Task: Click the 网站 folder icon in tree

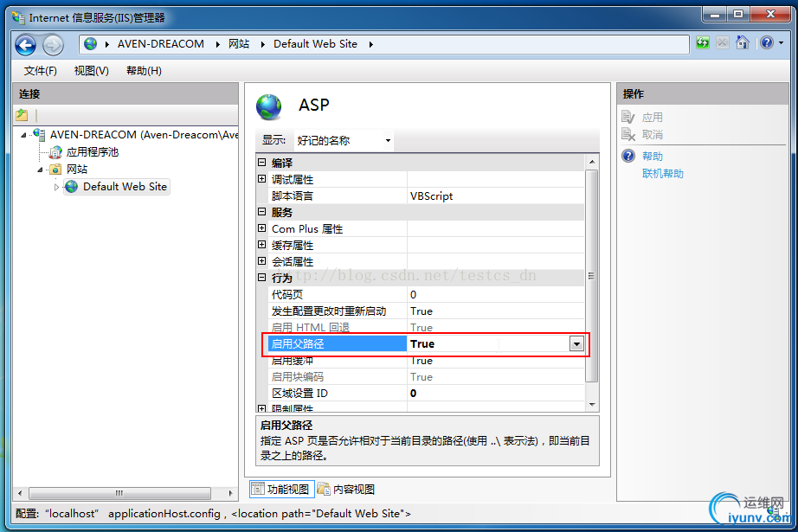Action: (x=55, y=169)
